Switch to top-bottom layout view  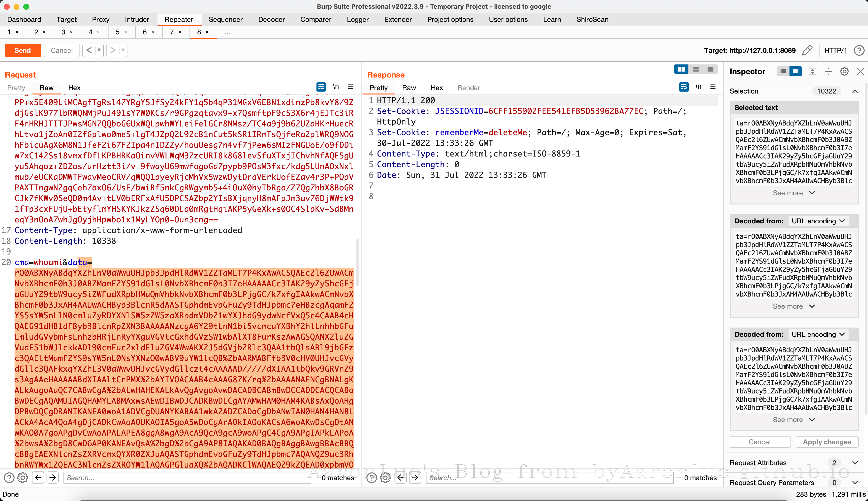695,70
